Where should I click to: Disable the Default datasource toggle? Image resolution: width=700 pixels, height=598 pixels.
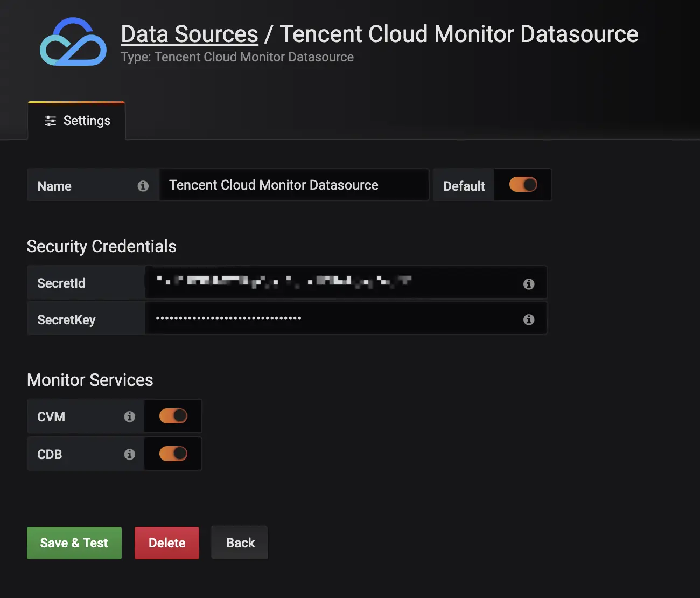coord(522,185)
